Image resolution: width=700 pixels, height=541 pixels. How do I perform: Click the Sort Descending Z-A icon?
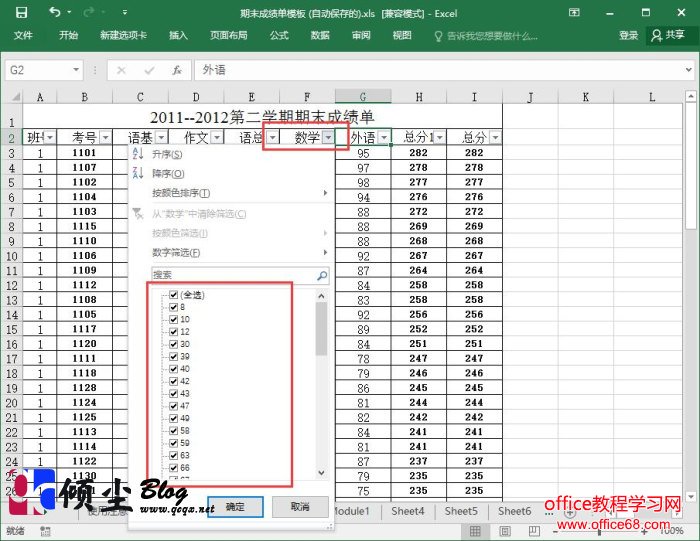tap(138, 173)
